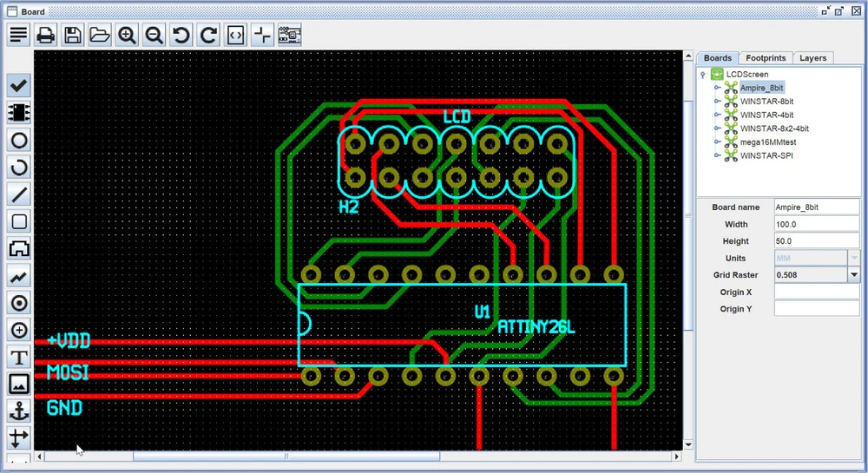Undo the last action
The image size is (868, 473).
(181, 36)
